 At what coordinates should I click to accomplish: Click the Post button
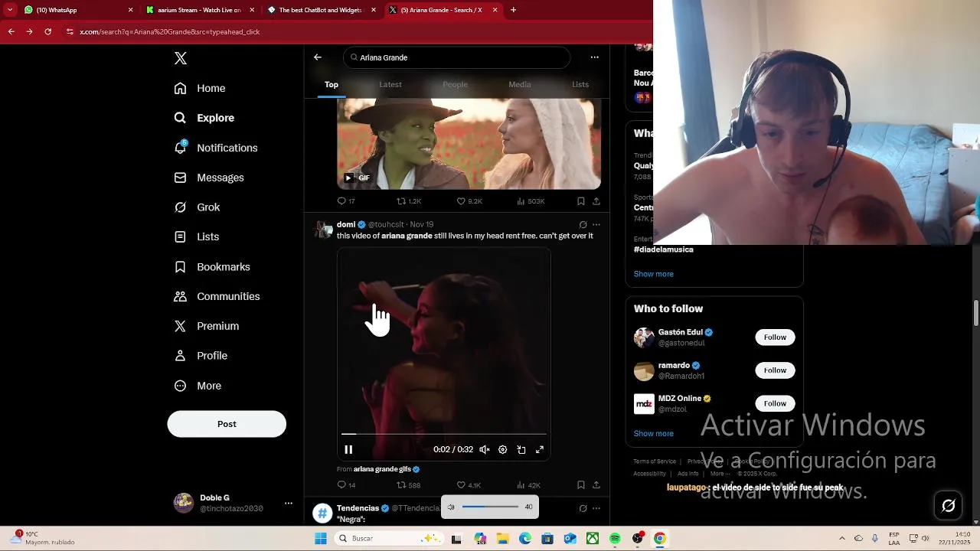coord(227,424)
